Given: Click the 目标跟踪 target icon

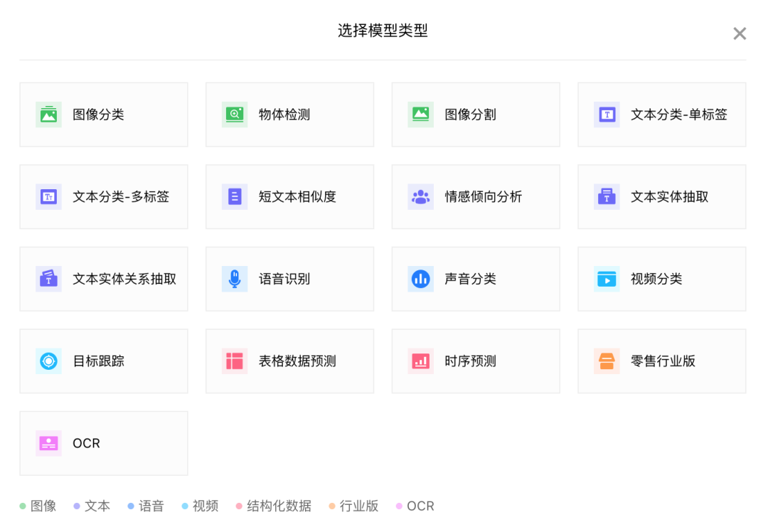Looking at the screenshot, I should (x=48, y=361).
